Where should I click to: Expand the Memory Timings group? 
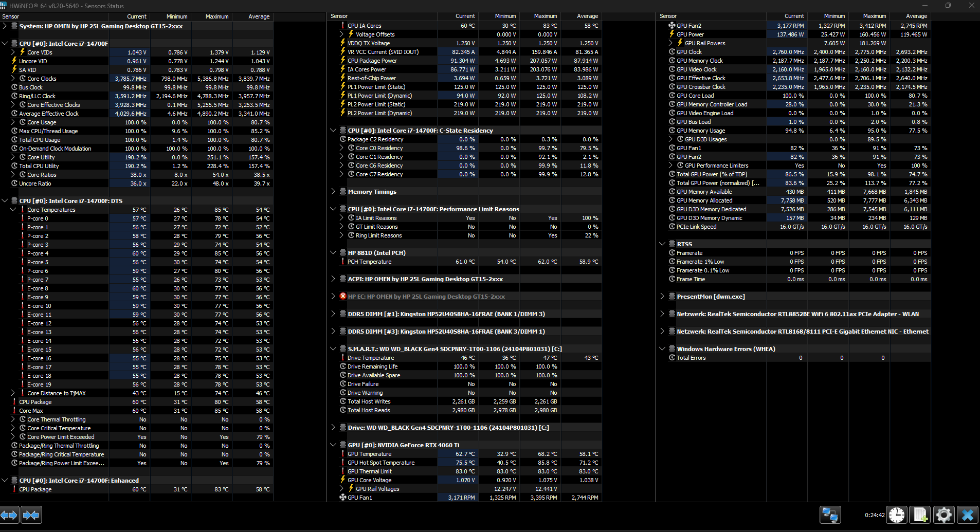pos(333,192)
